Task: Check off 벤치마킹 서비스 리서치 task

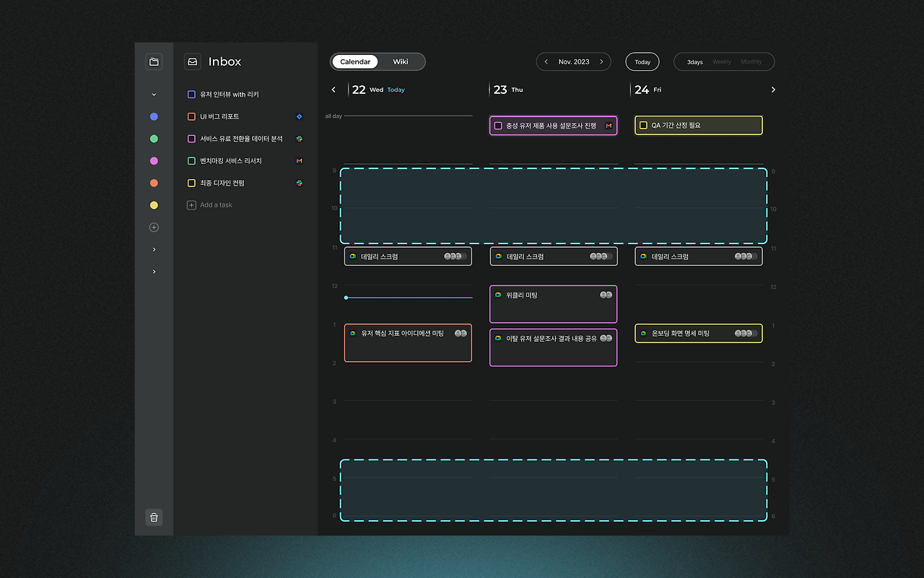Action: pyautogui.click(x=191, y=161)
